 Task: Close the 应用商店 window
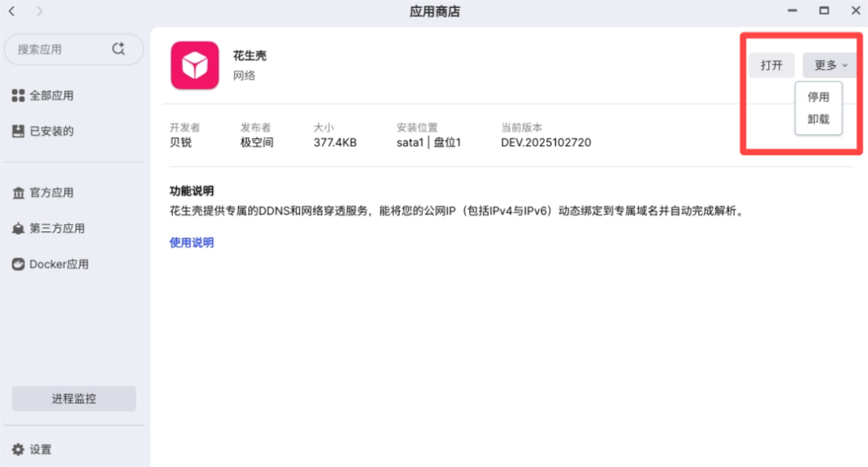(855, 11)
